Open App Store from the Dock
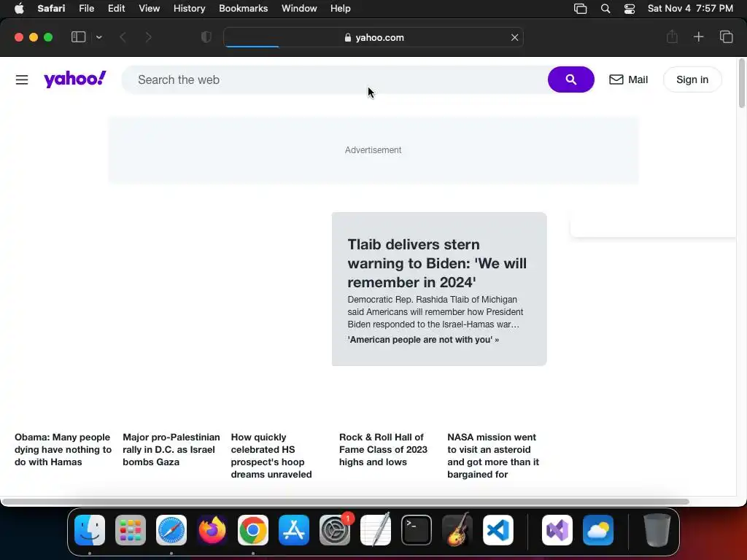This screenshot has width=747, height=560. [294, 530]
